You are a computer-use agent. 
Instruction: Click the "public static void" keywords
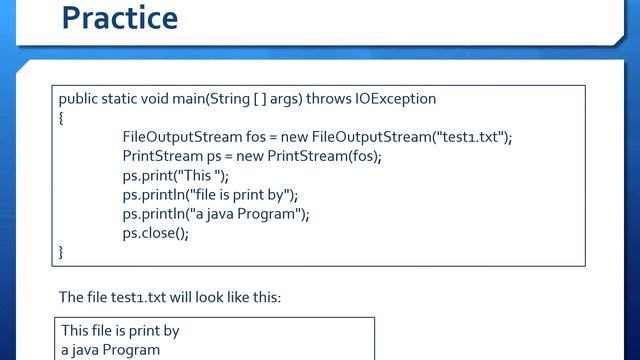113,99
